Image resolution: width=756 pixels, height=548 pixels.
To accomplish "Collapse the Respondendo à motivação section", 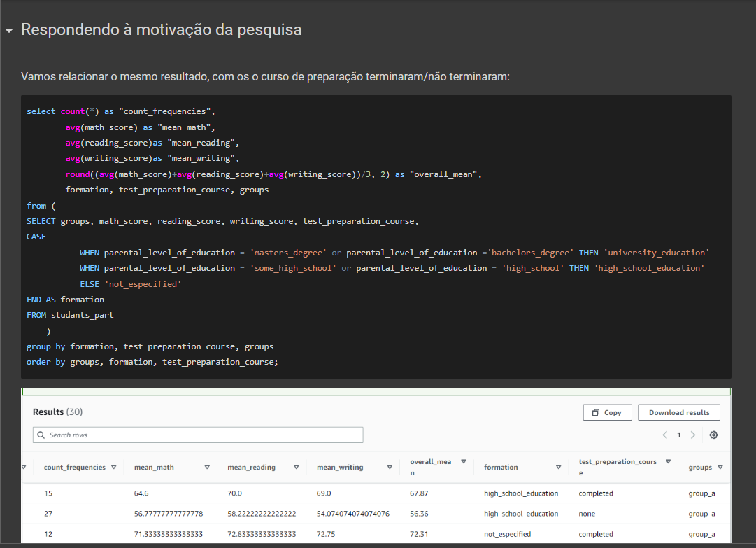I will tap(9, 31).
